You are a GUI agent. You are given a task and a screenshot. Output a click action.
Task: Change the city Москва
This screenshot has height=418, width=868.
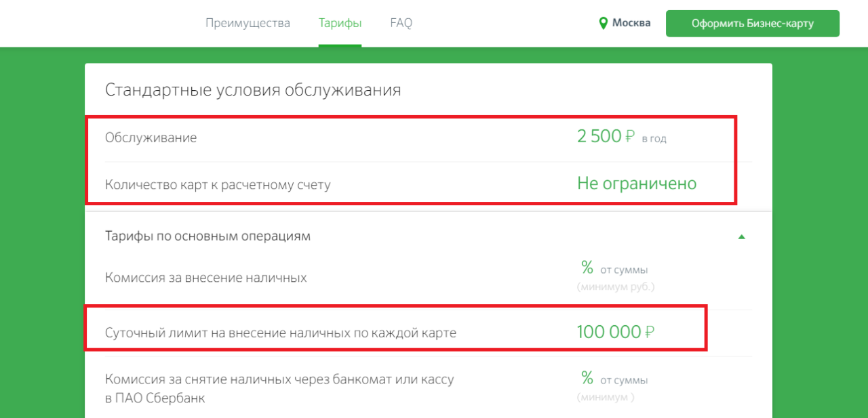point(631,23)
